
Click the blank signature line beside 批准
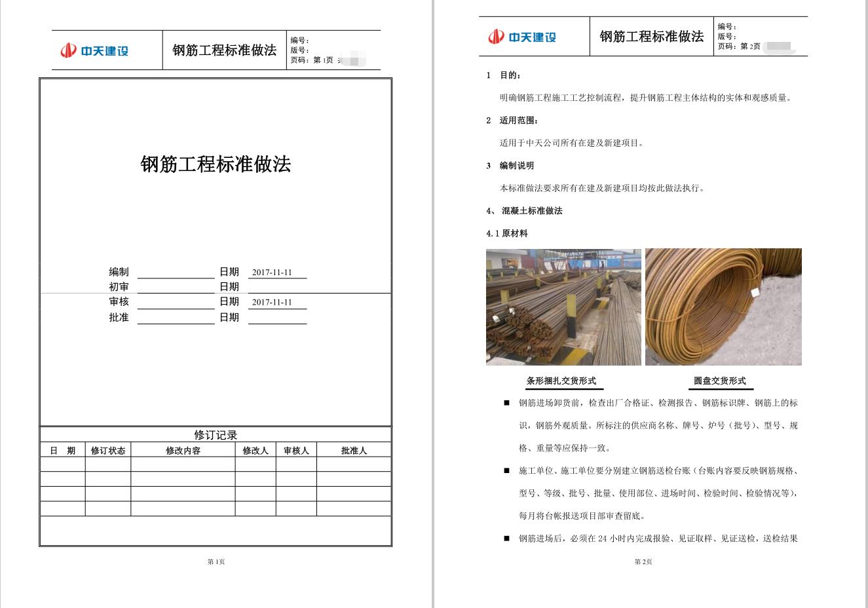click(x=176, y=318)
